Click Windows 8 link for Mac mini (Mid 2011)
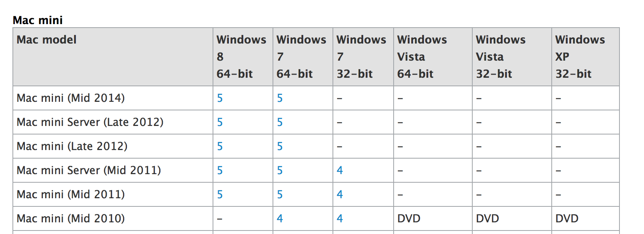This screenshot has height=234, width=644. click(220, 195)
